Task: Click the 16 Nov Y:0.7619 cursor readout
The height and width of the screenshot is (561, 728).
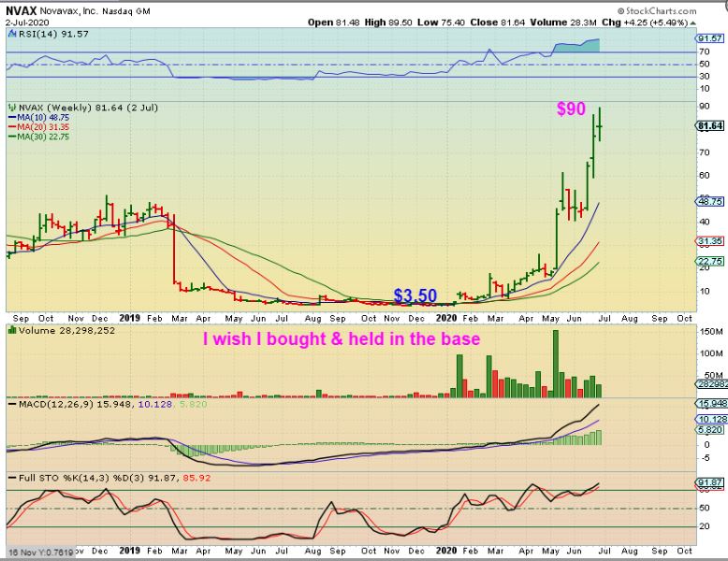Action: 41,552
